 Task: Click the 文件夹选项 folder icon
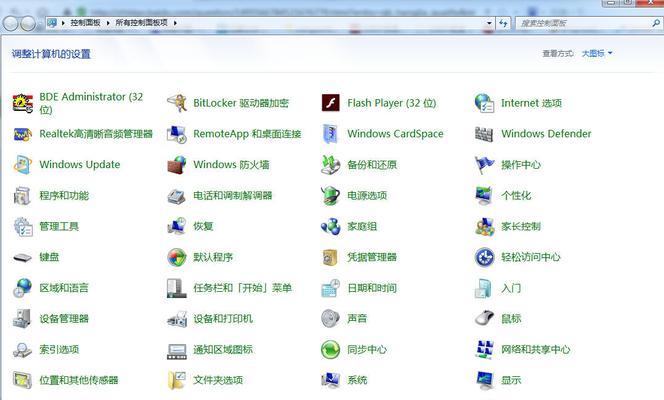point(177,380)
